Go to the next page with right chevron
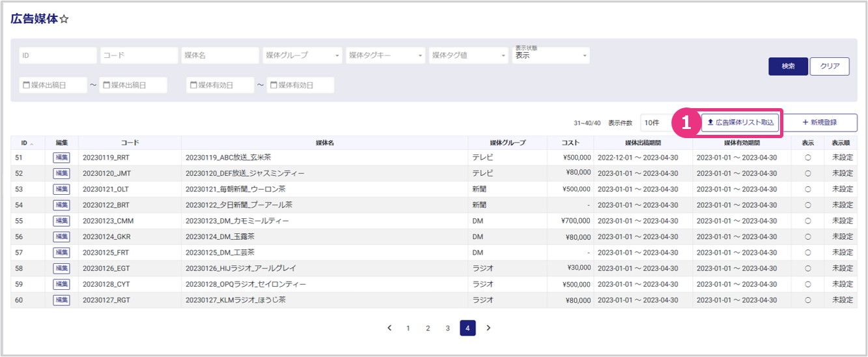This screenshot has height=357, width=868. click(x=488, y=328)
